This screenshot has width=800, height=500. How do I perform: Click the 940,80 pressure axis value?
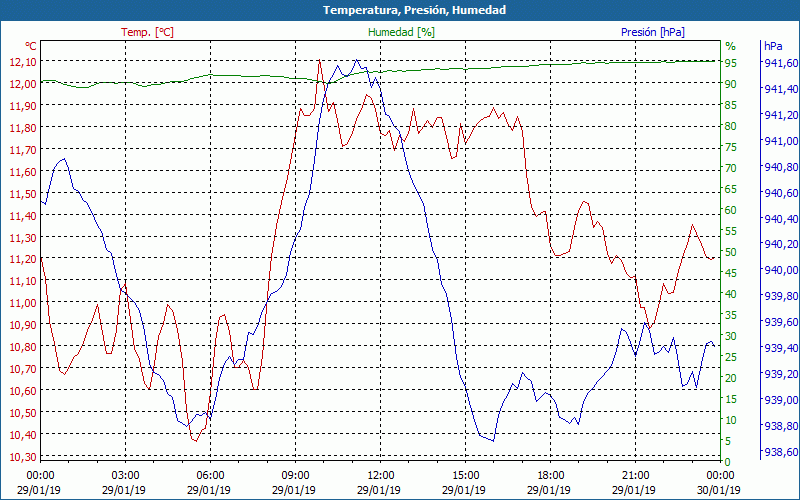pos(781,167)
